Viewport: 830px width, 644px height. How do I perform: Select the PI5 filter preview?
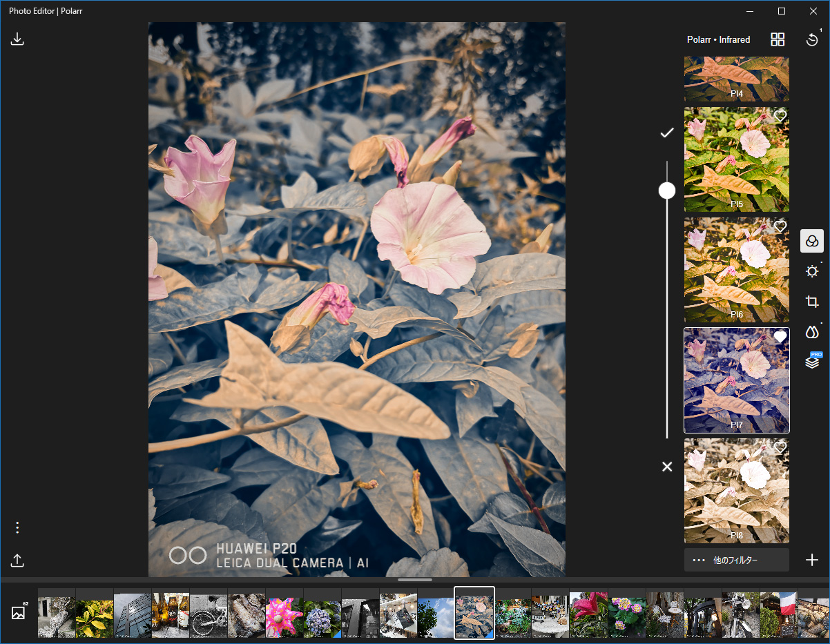(737, 159)
